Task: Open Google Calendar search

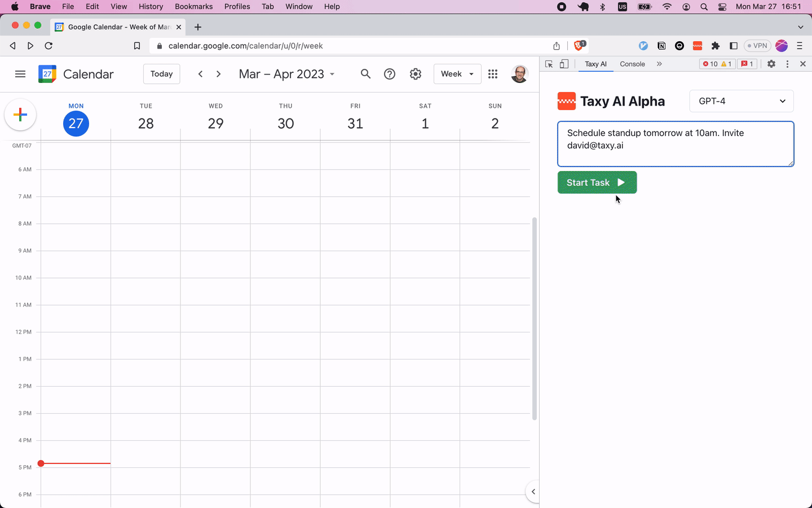Action: pos(365,73)
